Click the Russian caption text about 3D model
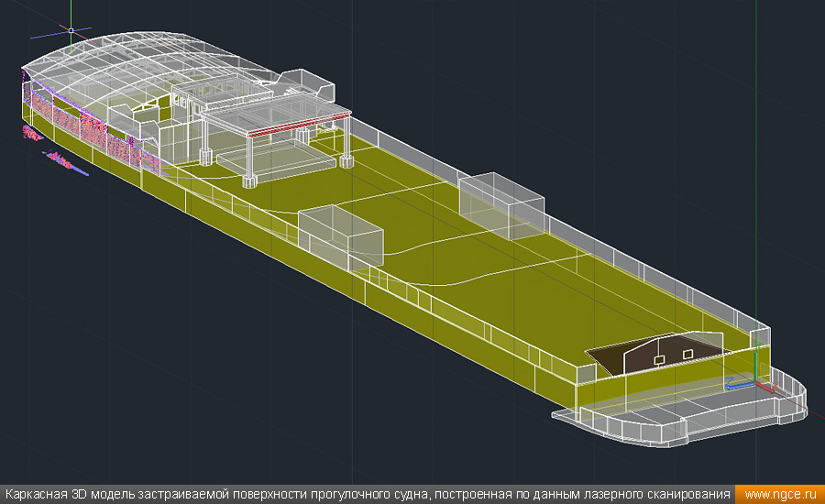 pyautogui.click(x=368, y=495)
